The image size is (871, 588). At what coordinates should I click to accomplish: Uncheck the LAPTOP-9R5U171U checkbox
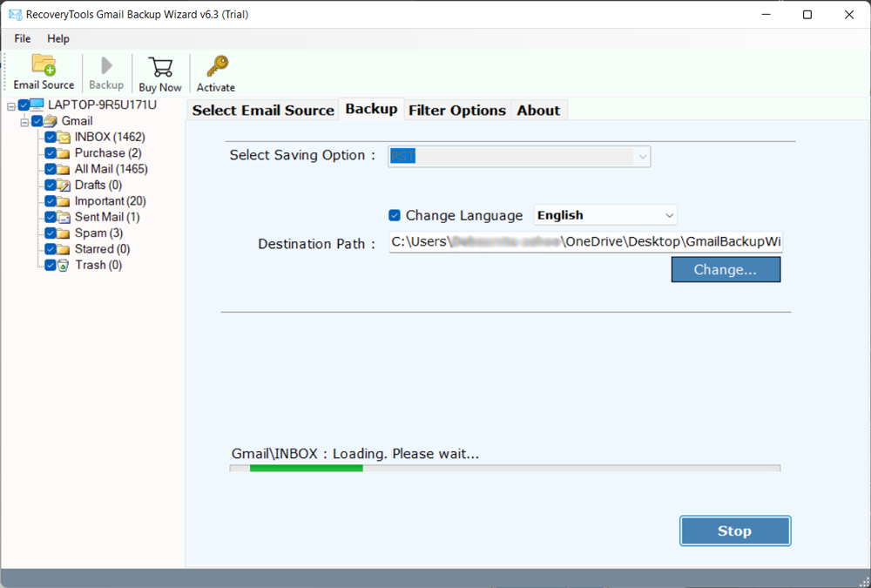click(x=24, y=105)
